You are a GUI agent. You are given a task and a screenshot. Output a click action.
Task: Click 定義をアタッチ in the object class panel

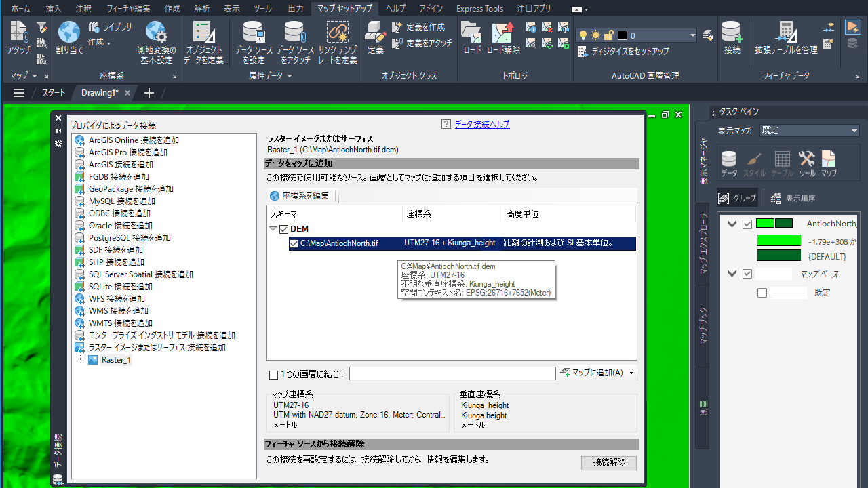(x=422, y=43)
